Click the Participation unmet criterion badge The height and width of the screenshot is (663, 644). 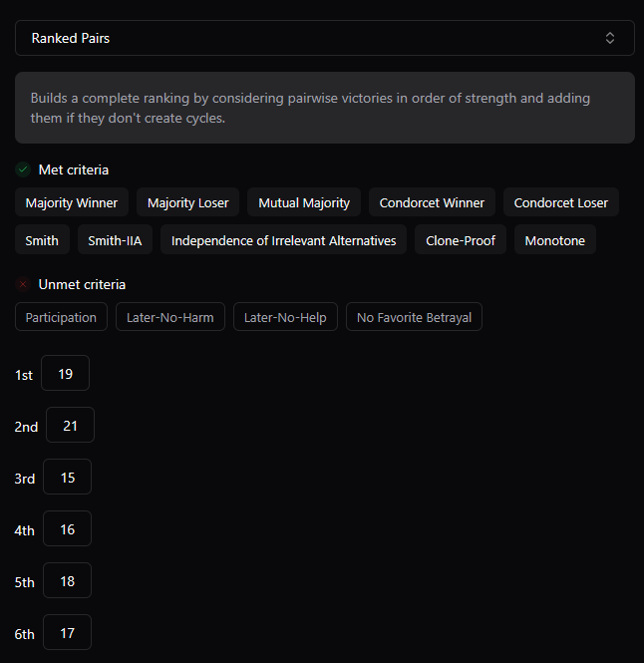click(x=61, y=317)
